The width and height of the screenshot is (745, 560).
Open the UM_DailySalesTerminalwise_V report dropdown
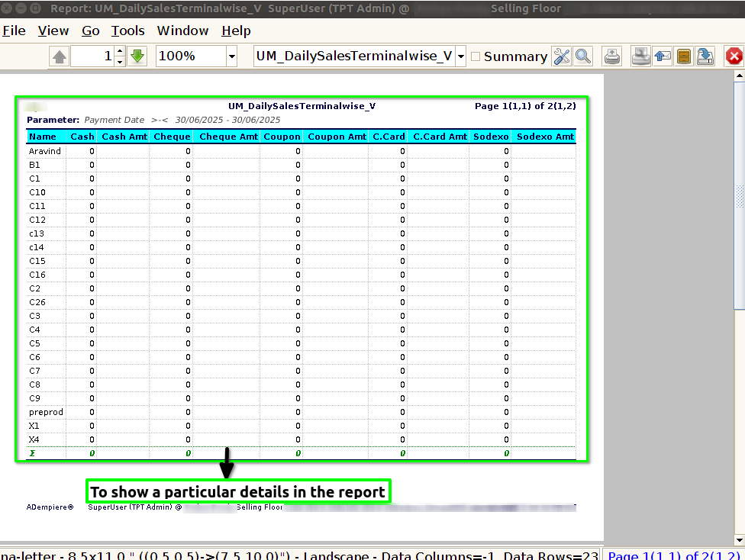(460, 56)
